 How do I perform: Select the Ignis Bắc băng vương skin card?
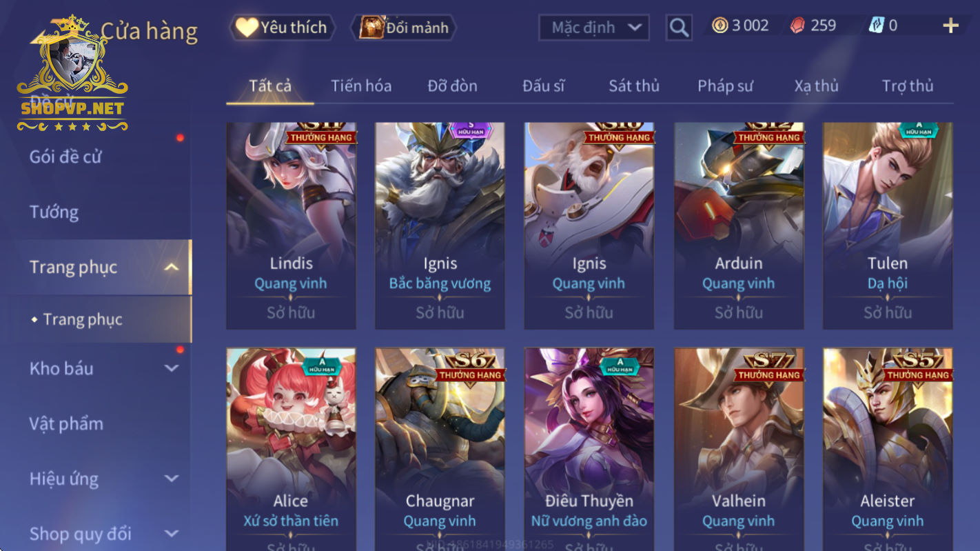tap(440, 226)
